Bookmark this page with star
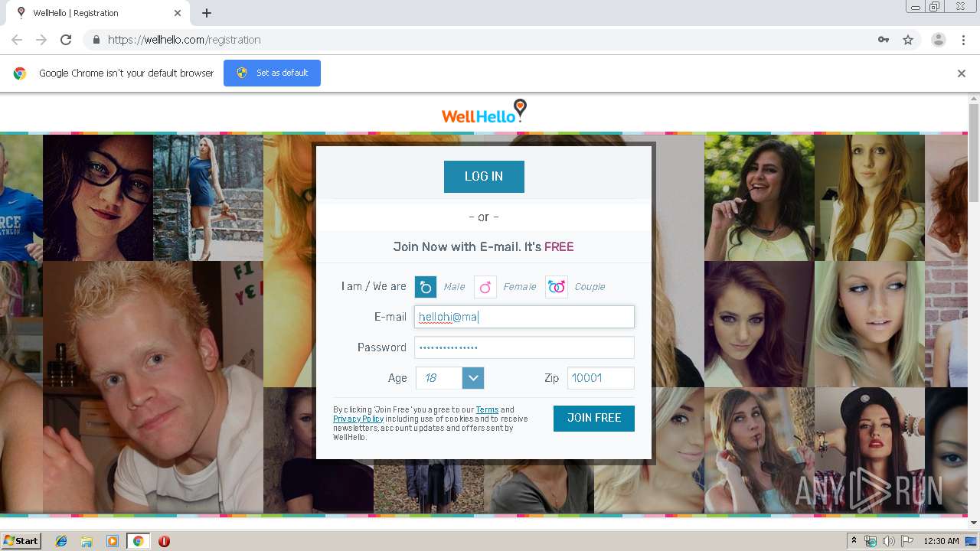Image resolution: width=980 pixels, height=551 pixels. (x=908, y=40)
